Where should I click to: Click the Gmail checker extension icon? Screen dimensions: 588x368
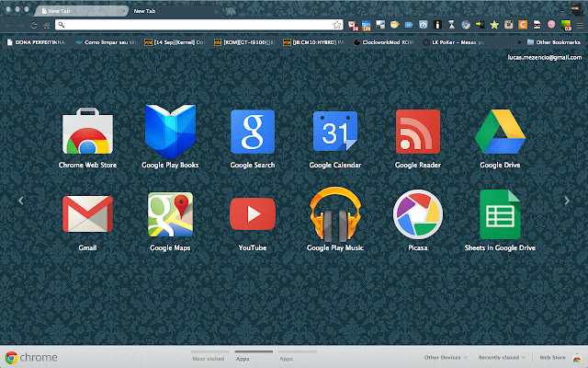click(x=353, y=25)
